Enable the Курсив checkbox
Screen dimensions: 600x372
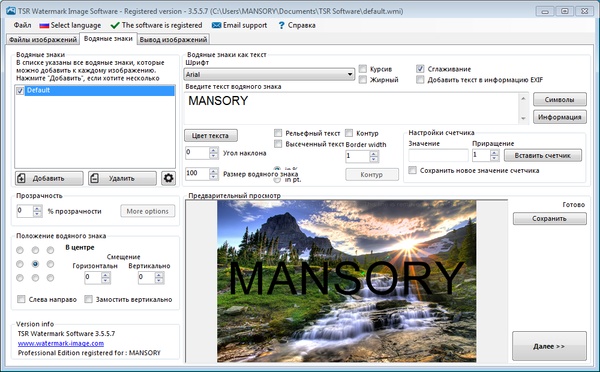coord(363,69)
